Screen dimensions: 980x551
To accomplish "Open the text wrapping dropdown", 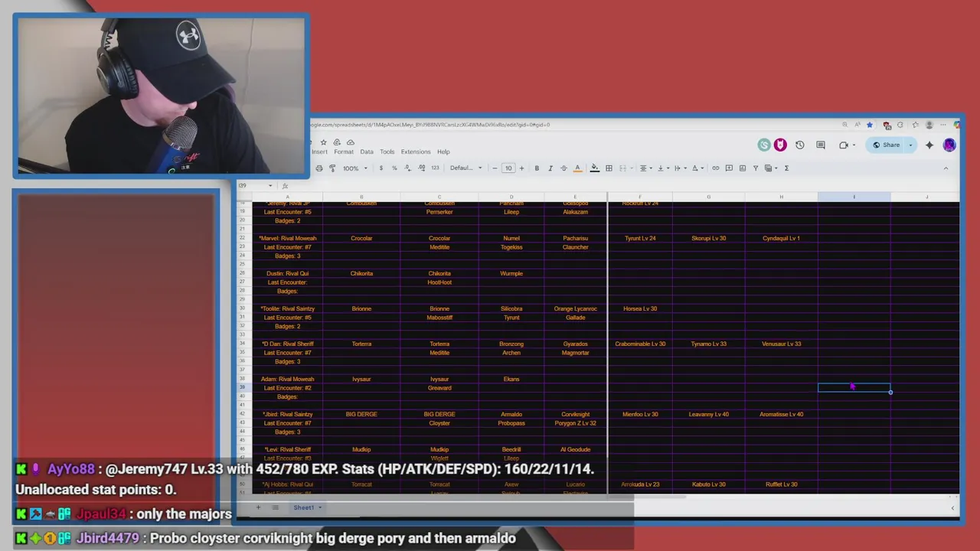I will [x=679, y=168].
